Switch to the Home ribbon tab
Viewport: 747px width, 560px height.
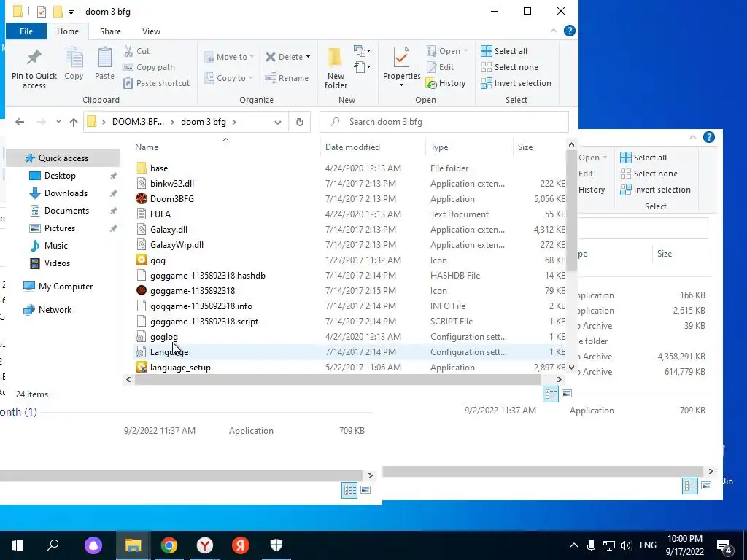[x=68, y=31]
